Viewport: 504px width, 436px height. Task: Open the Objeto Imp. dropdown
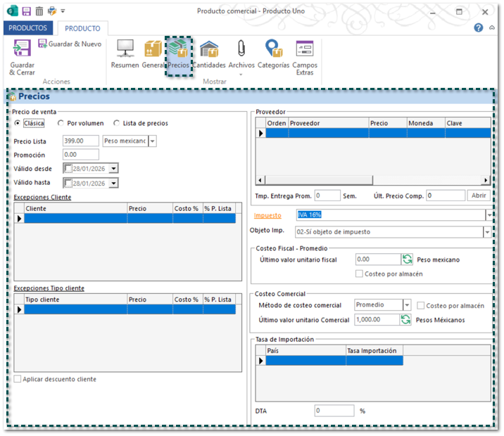487,232
